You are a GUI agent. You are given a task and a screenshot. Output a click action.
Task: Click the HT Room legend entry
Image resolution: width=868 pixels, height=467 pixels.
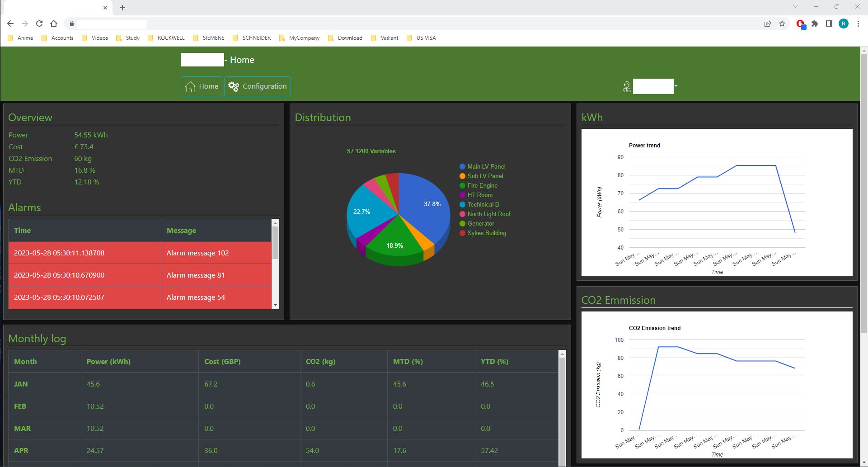(476, 195)
